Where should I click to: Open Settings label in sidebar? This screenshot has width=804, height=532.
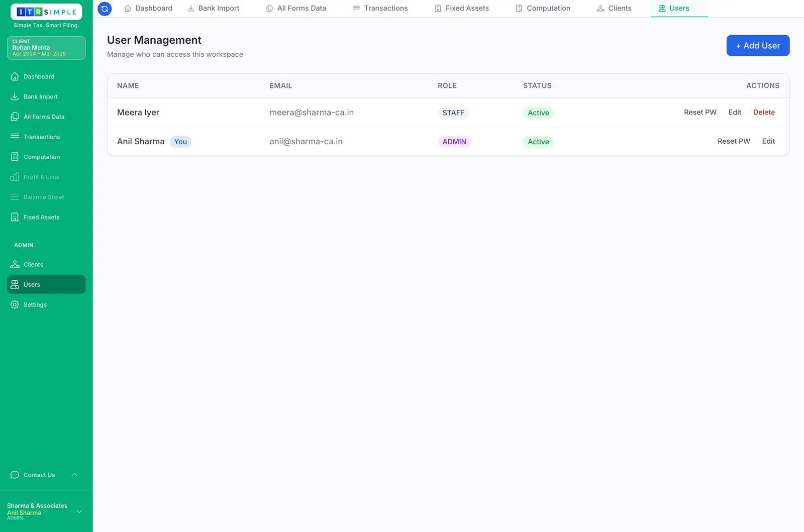(35, 305)
